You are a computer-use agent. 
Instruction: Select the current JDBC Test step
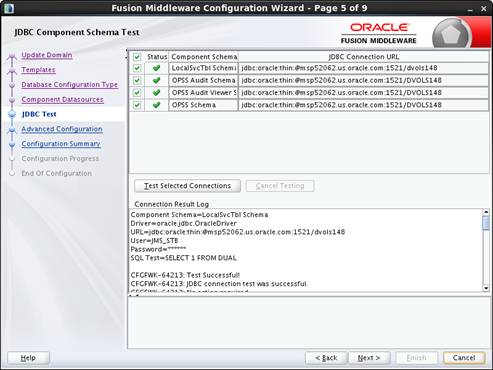[x=39, y=114]
